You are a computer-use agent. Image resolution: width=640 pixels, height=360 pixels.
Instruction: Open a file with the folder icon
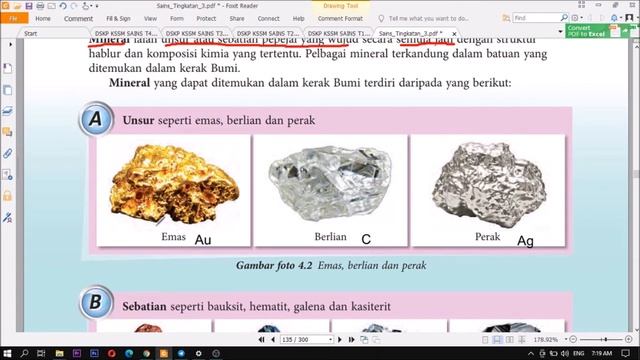[17, 6]
